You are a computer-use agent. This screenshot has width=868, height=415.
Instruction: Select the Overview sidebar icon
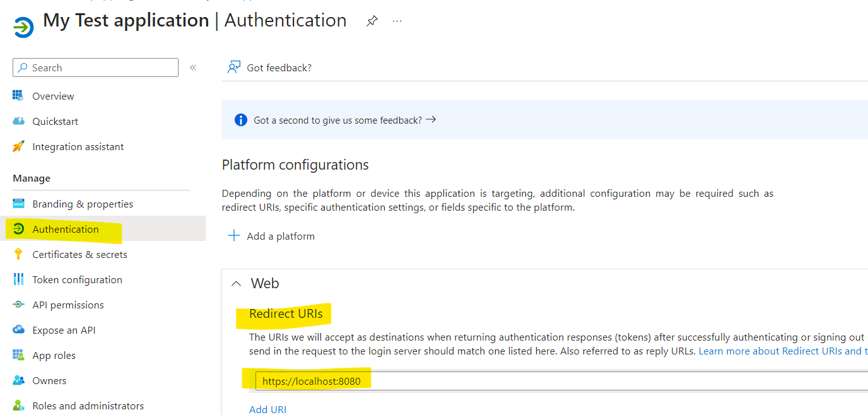pos(20,95)
